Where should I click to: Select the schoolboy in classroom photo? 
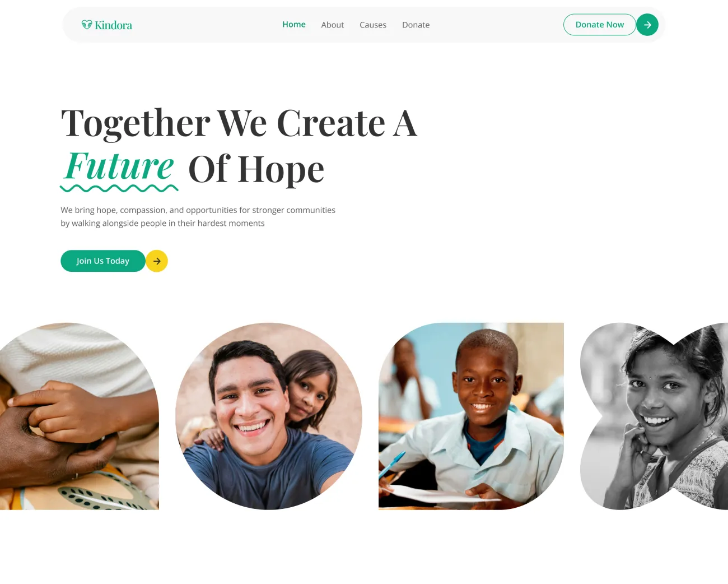point(471,416)
